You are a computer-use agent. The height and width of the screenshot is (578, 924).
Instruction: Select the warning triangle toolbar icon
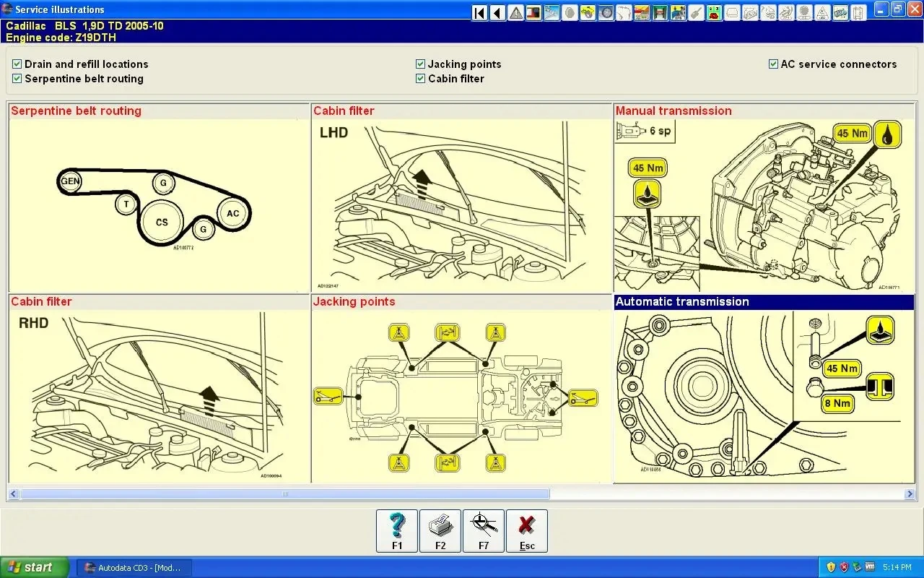(x=515, y=12)
